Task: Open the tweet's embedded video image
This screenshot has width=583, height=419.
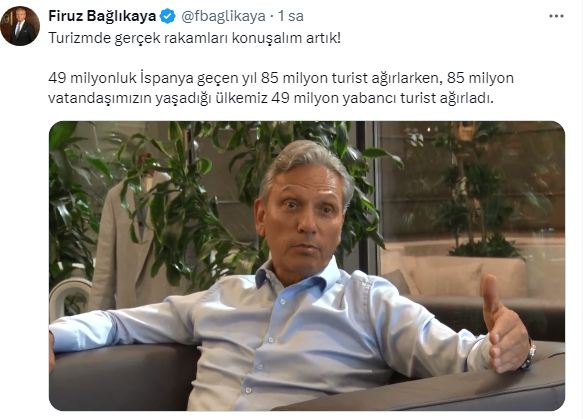Action: coord(307,266)
